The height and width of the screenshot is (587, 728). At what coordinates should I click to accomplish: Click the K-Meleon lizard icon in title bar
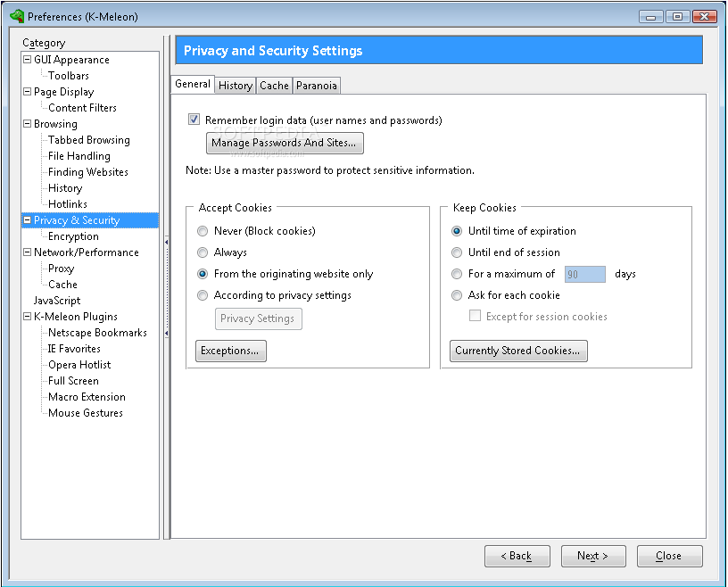[17, 16]
